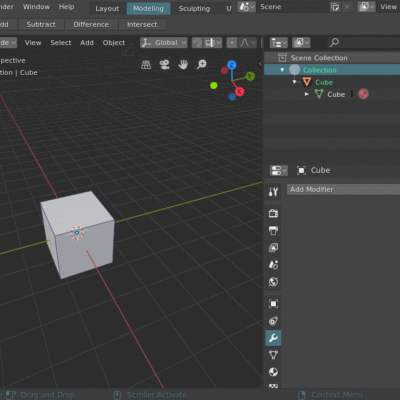
Task: Open the view layer browse dropdown
Action: [x=366, y=7]
